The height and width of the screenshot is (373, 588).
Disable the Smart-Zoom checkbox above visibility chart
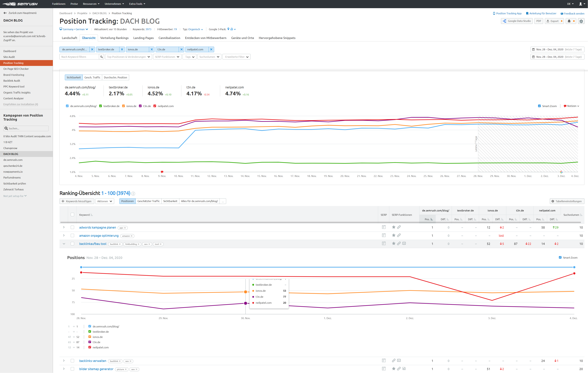pos(539,106)
